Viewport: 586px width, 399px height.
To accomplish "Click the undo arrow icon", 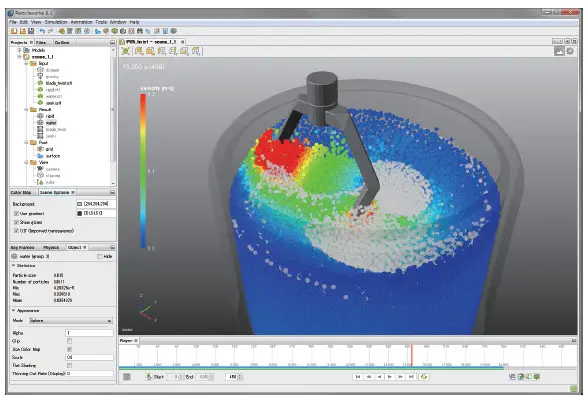I will (x=42, y=31).
